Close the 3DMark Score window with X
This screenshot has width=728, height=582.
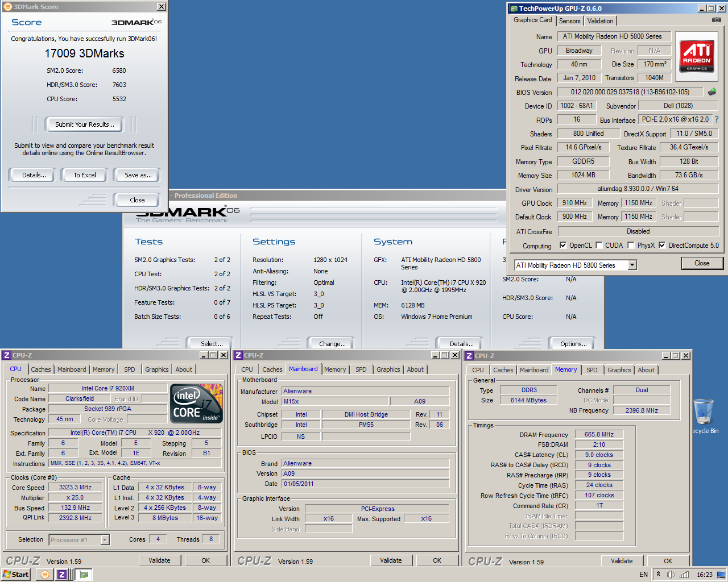[x=162, y=7]
